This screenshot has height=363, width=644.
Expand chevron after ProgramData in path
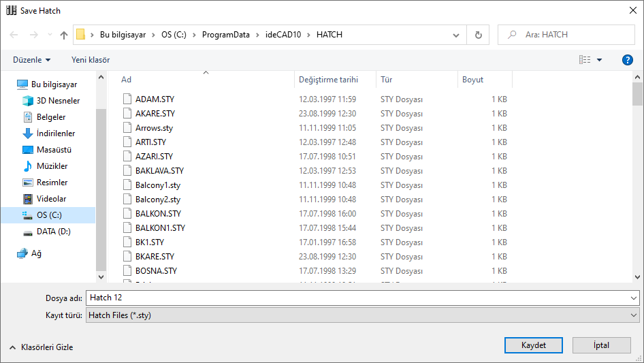point(257,35)
